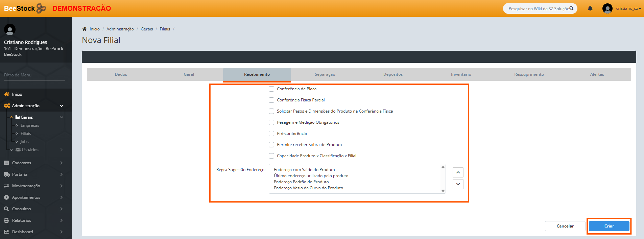Screen dimensions: 644x239
Task: Check the Pré-conferência option
Action: coord(271,134)
